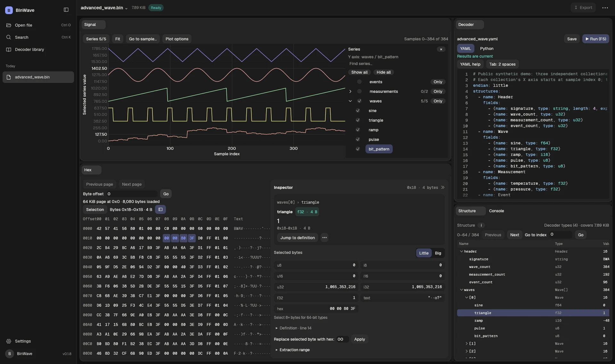The image size is (615, 364).
Task: Click the Find series search field
Action: (397, 64)
